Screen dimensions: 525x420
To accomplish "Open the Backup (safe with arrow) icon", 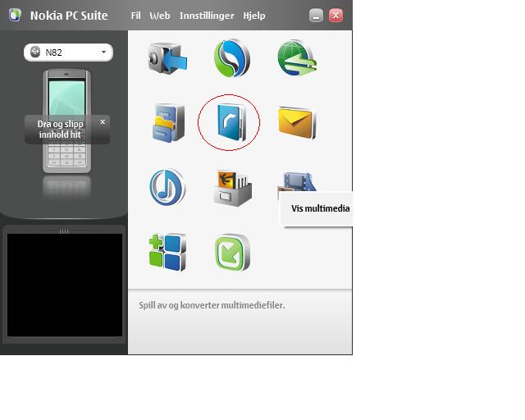I will coord(168,58).
